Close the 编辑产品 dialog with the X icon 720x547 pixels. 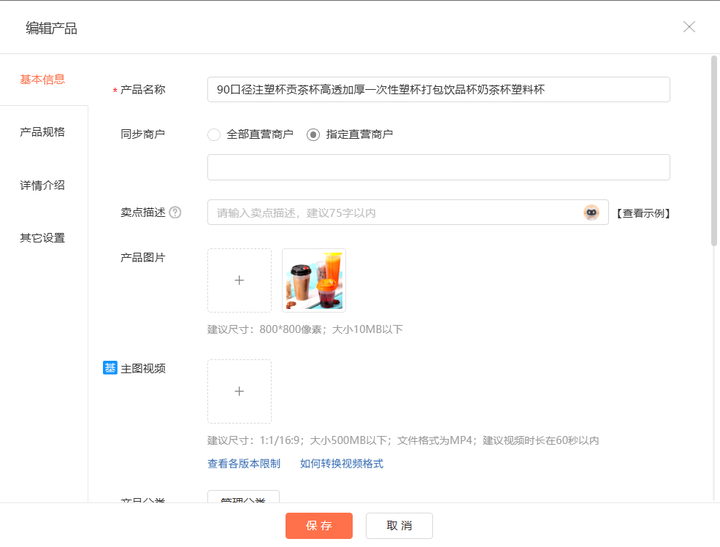click(x=689, y=27)
